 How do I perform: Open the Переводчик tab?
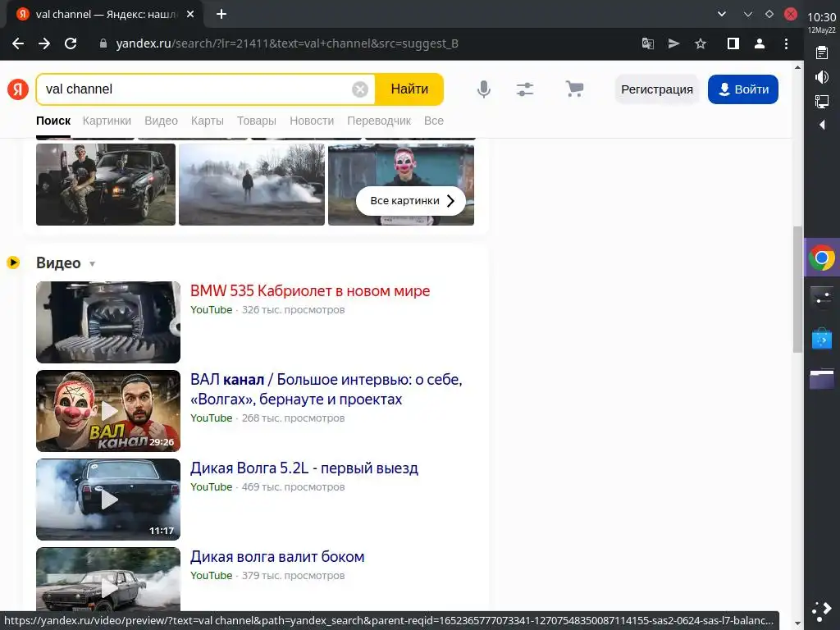pyautogui.click(x=379, y=121)
